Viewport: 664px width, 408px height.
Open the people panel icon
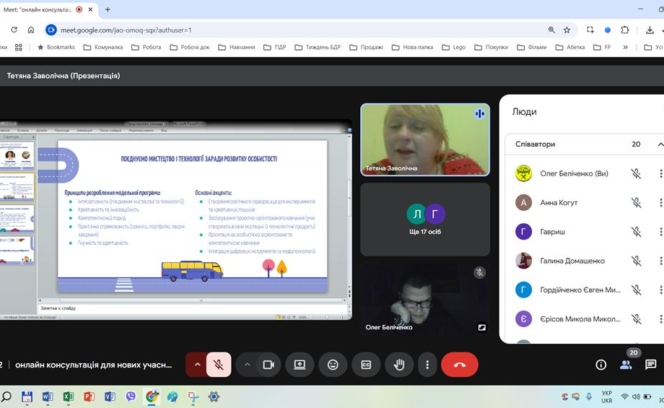click(626, 365)
